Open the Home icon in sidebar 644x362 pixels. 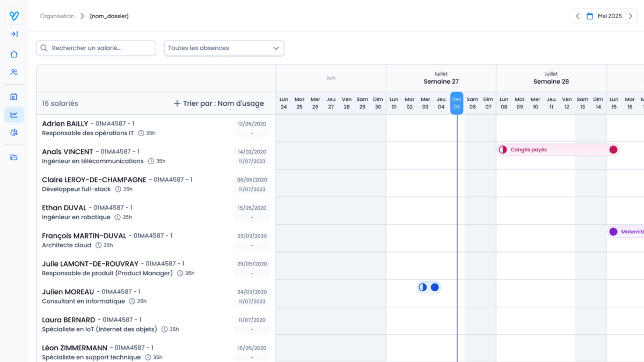pos(14,54)
